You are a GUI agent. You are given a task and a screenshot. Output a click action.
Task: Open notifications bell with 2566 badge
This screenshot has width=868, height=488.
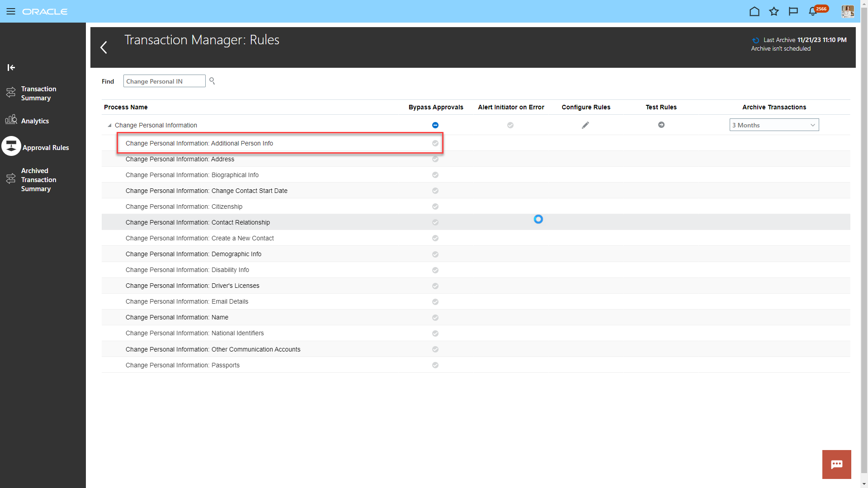point(813,11)
